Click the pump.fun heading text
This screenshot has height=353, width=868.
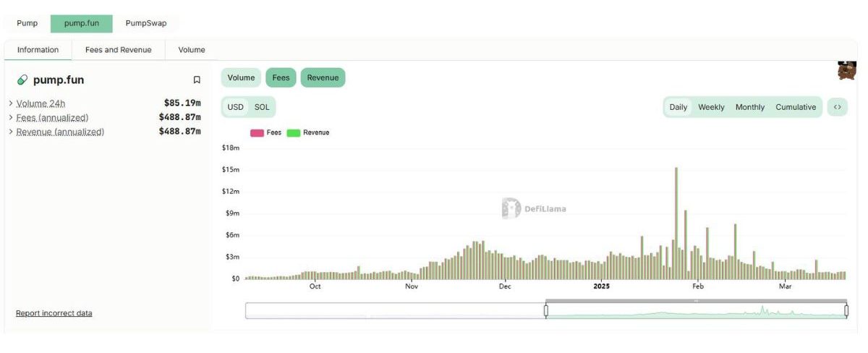(x=59, y=80)
